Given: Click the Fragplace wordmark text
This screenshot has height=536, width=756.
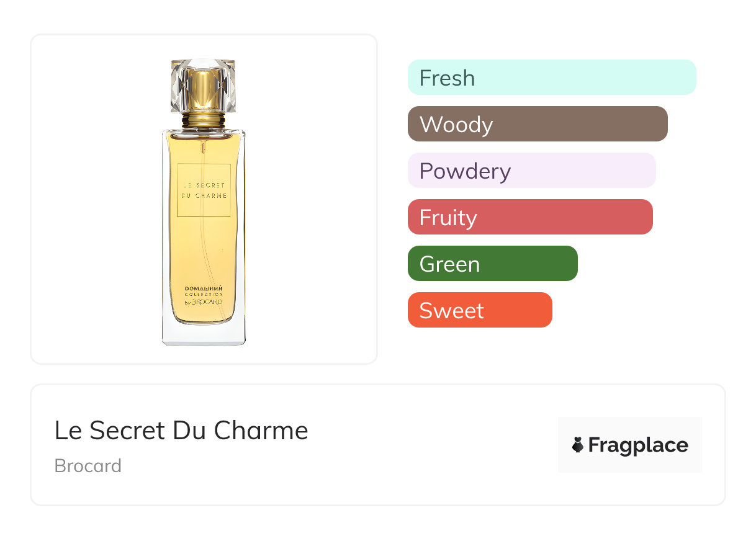Looking at the screenshot, I should pos(638,445).
